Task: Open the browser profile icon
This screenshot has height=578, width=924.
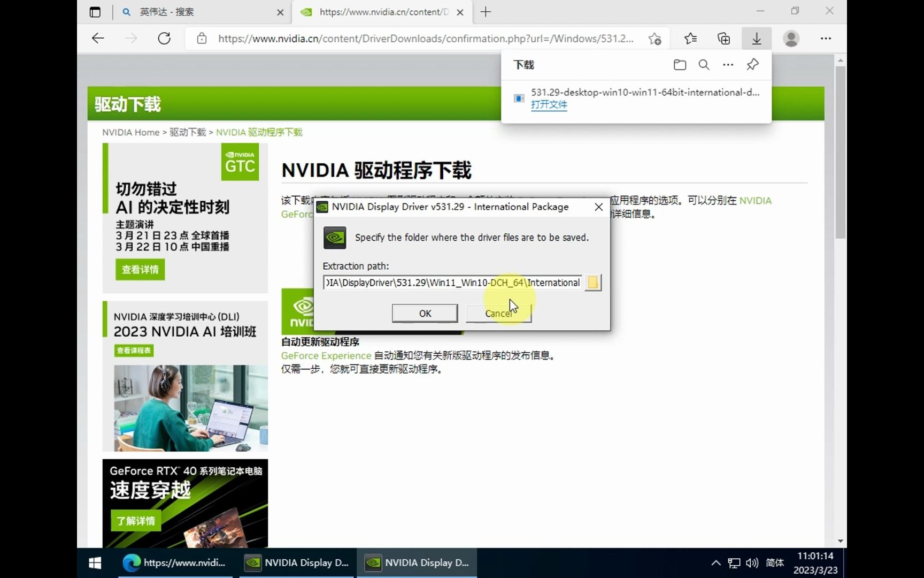Action: [x=791, y=38]
